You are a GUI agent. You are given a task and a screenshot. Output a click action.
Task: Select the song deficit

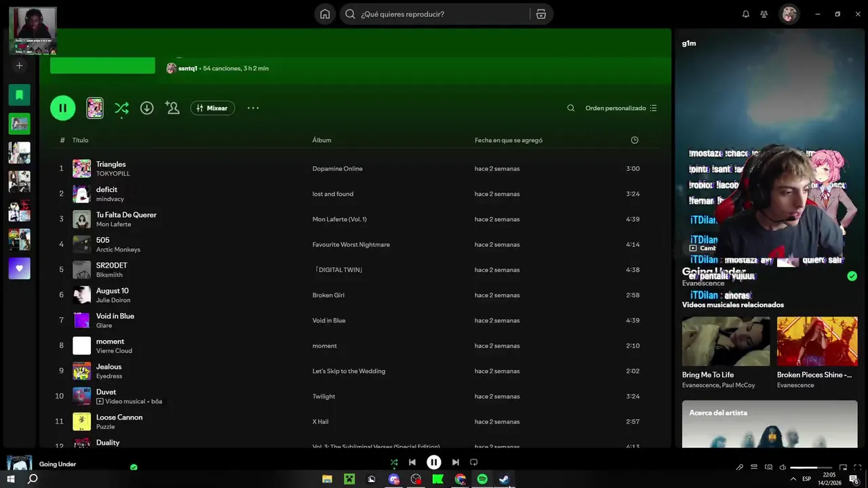106,190
